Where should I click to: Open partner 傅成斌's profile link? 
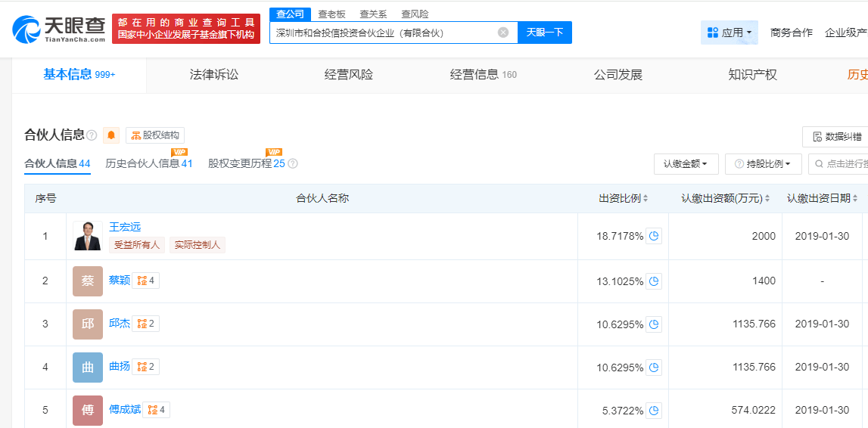(125, 410)
